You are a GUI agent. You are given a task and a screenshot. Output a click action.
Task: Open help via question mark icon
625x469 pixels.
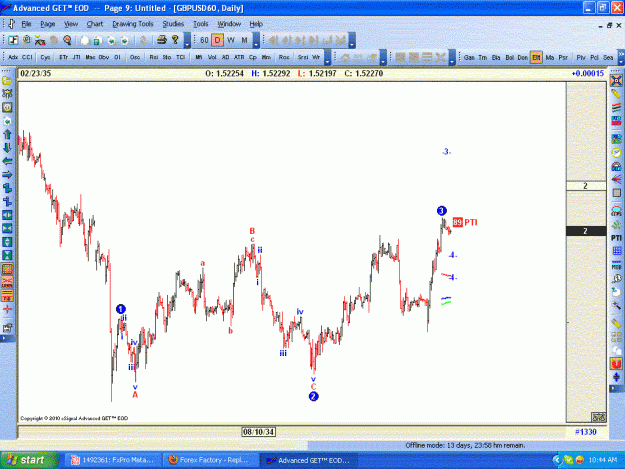tap(175, 40)
